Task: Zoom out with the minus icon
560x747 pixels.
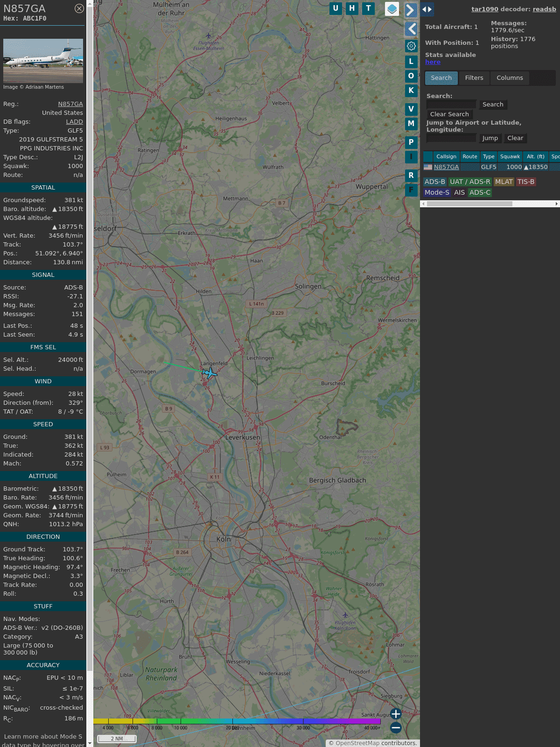Action: pyautogui.click(x=396, y=727)
